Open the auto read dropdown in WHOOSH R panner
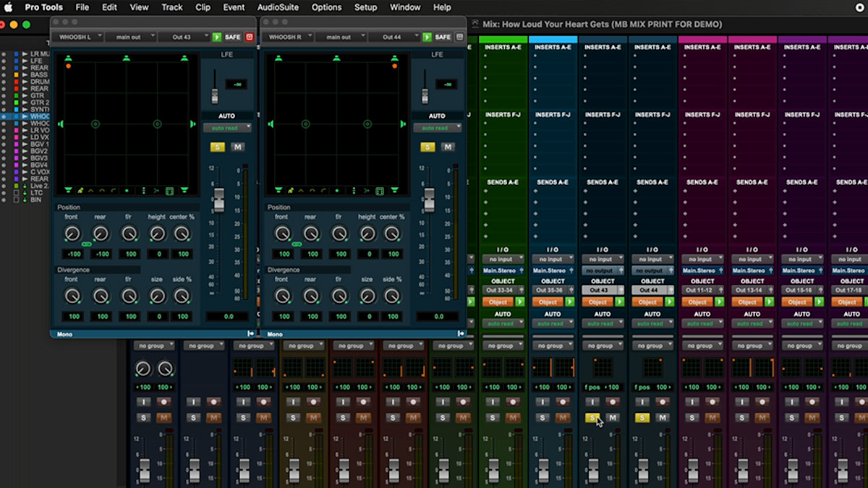 point(437,128)
